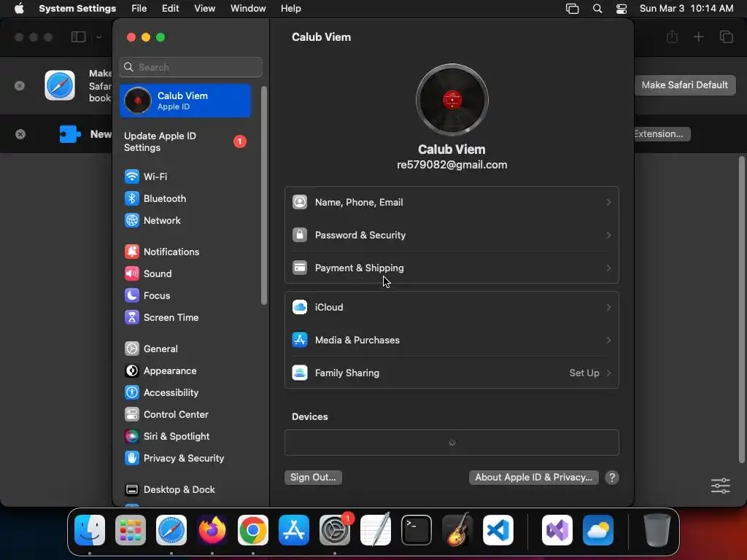747x560 pixels.
Task: Toggle Safari sidebar button
Action: coord(79,37)
